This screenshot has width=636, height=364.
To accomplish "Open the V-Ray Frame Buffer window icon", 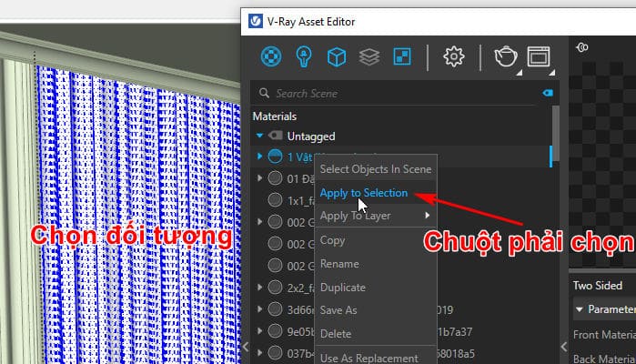I will pos(539,57).
